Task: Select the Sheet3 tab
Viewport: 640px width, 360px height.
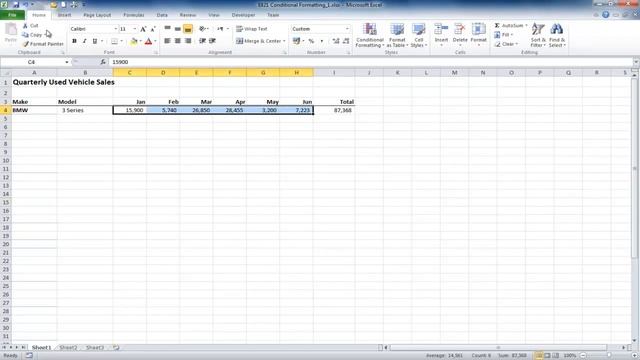Action: (95, 347)
